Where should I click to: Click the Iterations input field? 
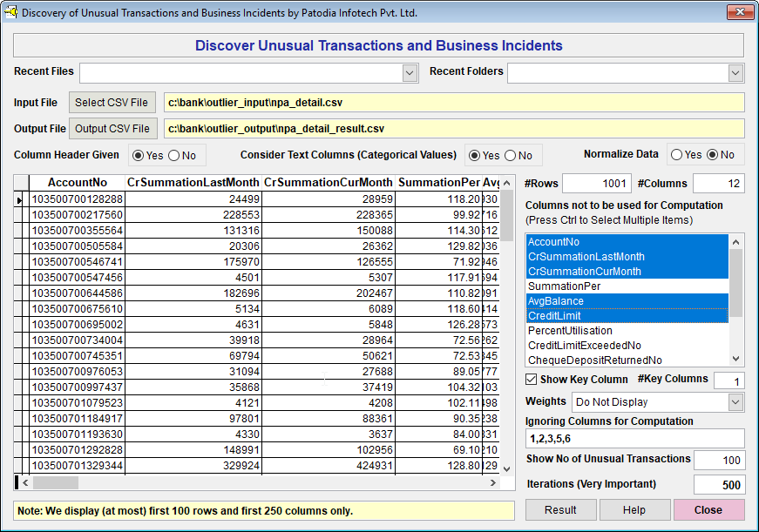(x=719, y=485)
